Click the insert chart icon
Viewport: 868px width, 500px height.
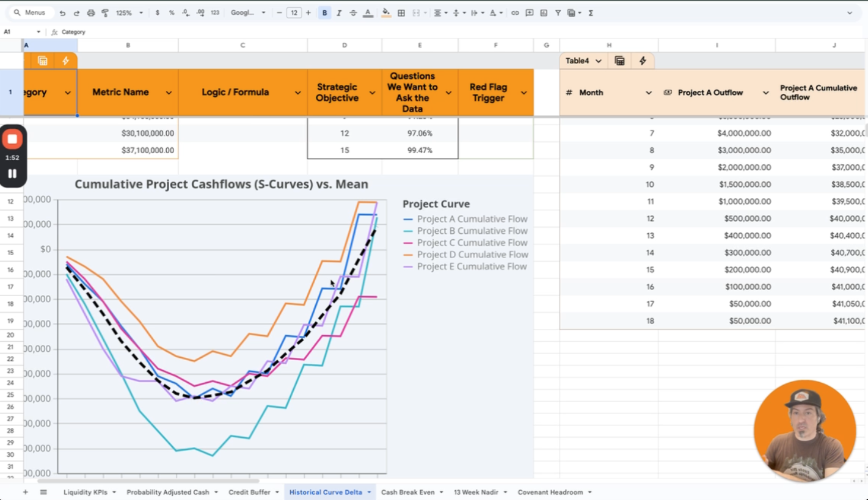[x=544, y=13]
